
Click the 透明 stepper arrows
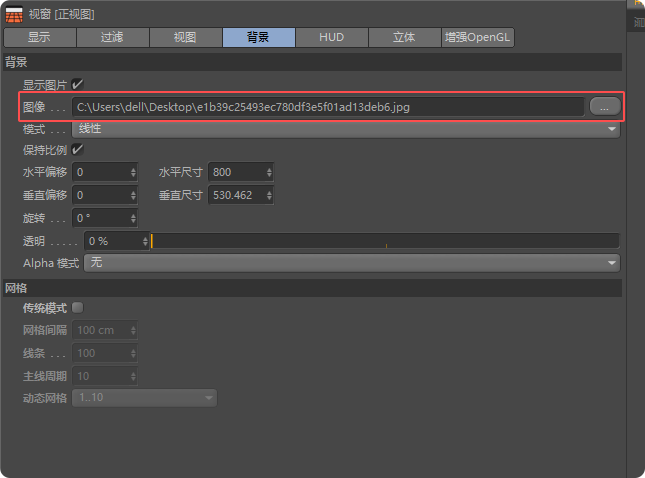click(x=145, y=241)
